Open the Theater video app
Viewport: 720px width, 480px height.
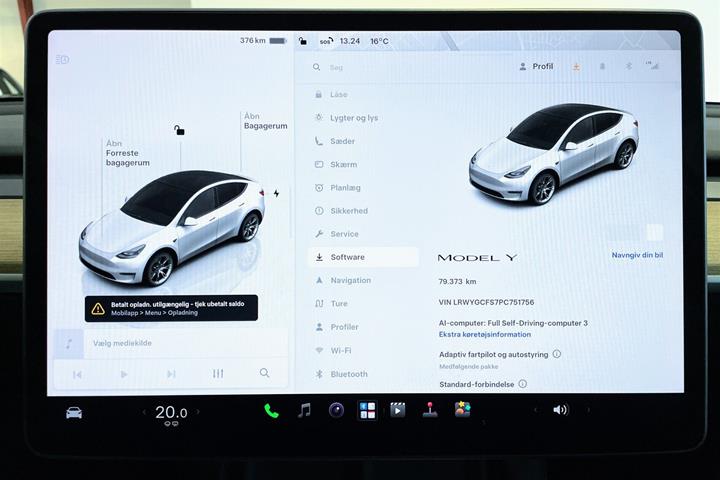398,409
